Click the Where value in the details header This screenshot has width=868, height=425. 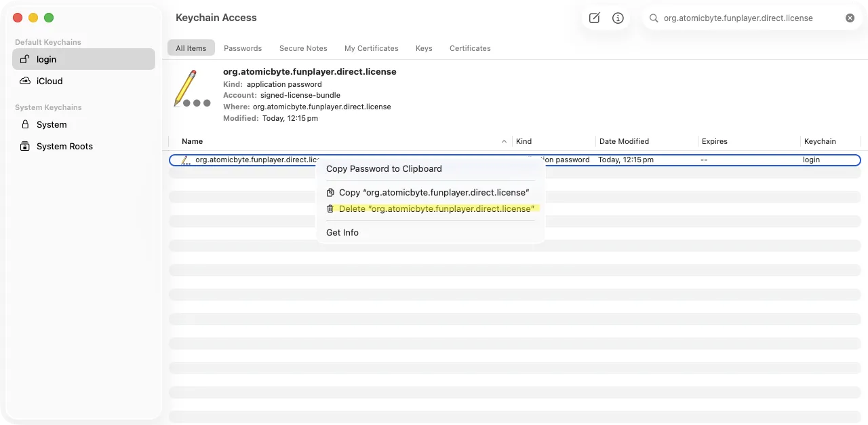point(322,107)
